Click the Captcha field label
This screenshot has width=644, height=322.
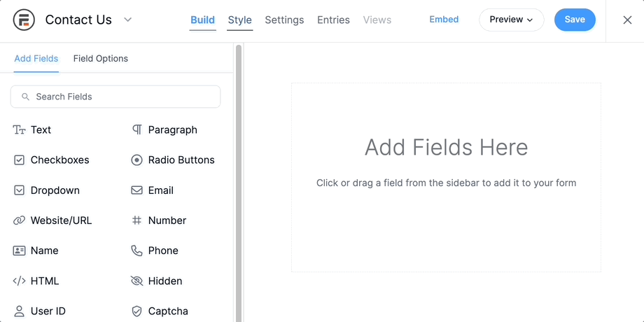(x=168, y=311)
